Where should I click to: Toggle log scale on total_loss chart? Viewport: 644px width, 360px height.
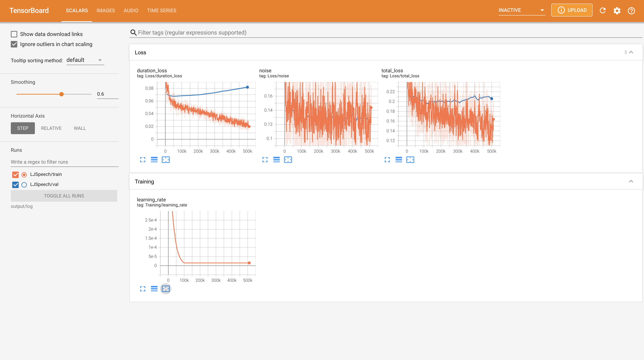tap(399, 160)
